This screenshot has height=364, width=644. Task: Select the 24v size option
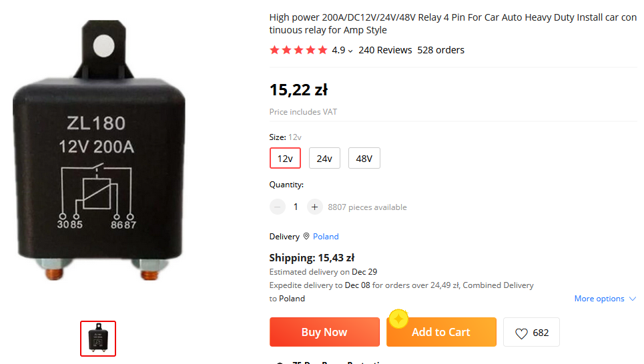[x=324, y=159]
